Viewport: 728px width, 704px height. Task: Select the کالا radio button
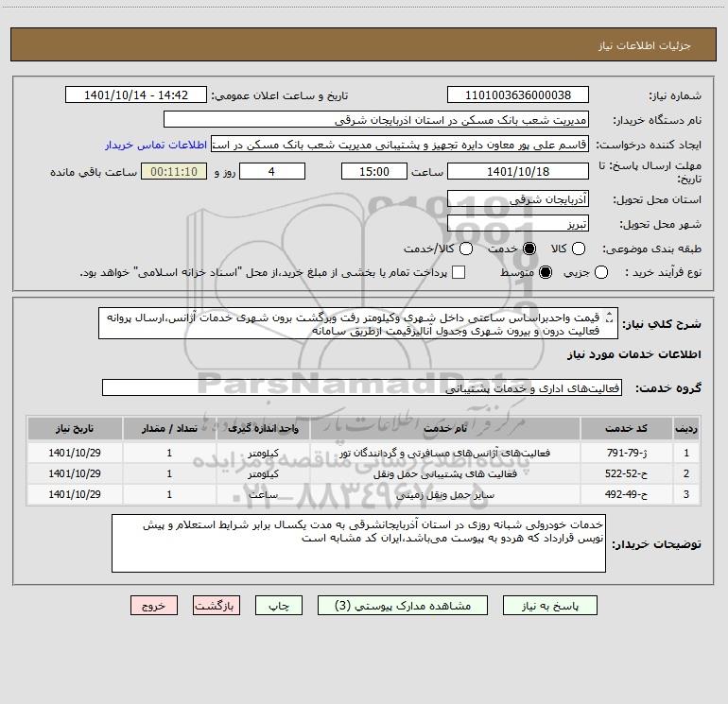[578, 249]
